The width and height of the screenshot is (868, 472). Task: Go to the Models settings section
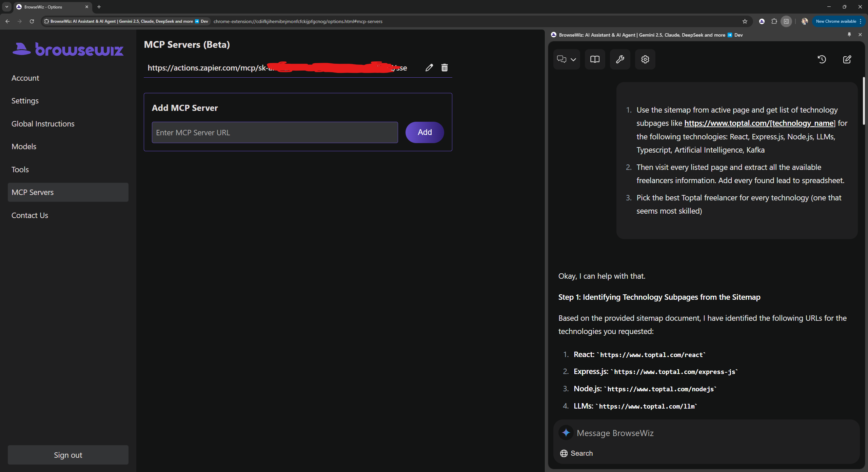pyautogui.click(x=24, y=146)
